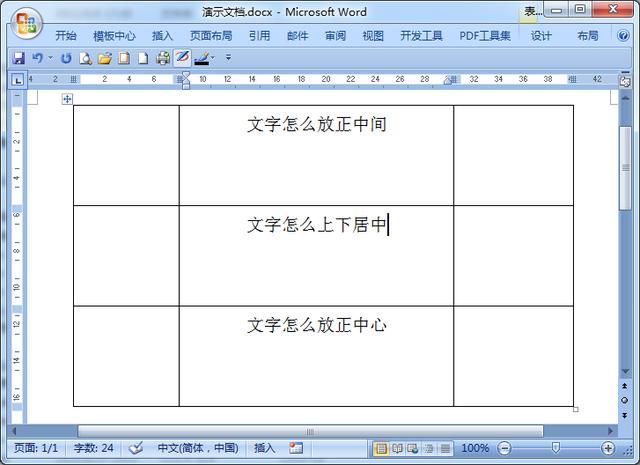640x465 pixels.
Task: Open the 审阅 tab
Action: tap(336, 36)
